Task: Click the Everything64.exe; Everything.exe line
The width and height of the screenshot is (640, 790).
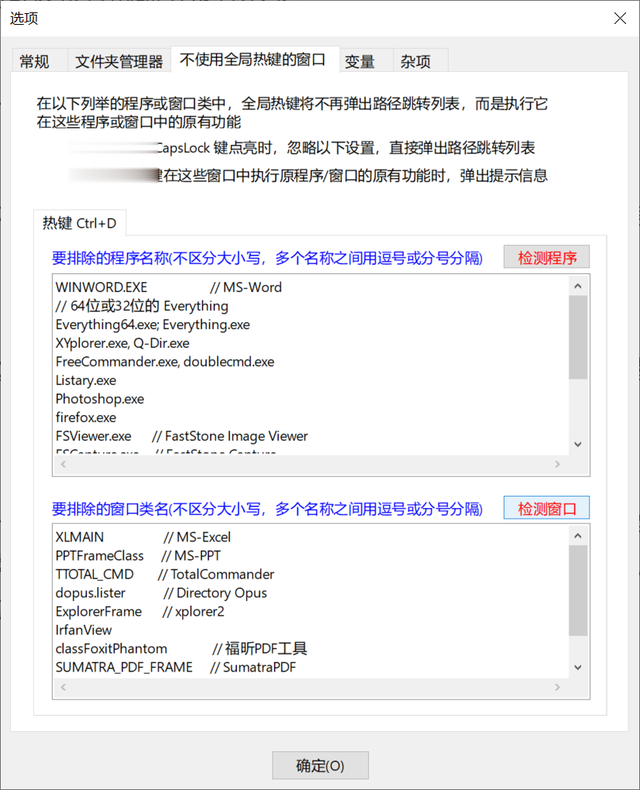Action: point(153,324)
